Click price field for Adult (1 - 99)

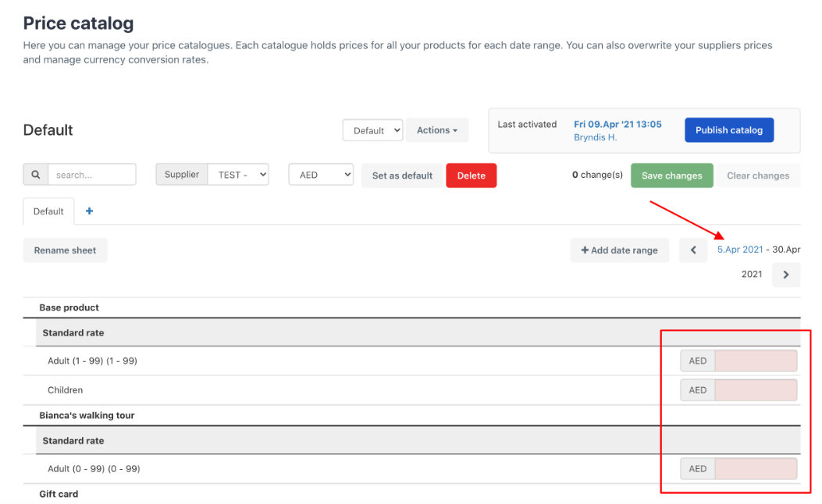coord(756,361)
